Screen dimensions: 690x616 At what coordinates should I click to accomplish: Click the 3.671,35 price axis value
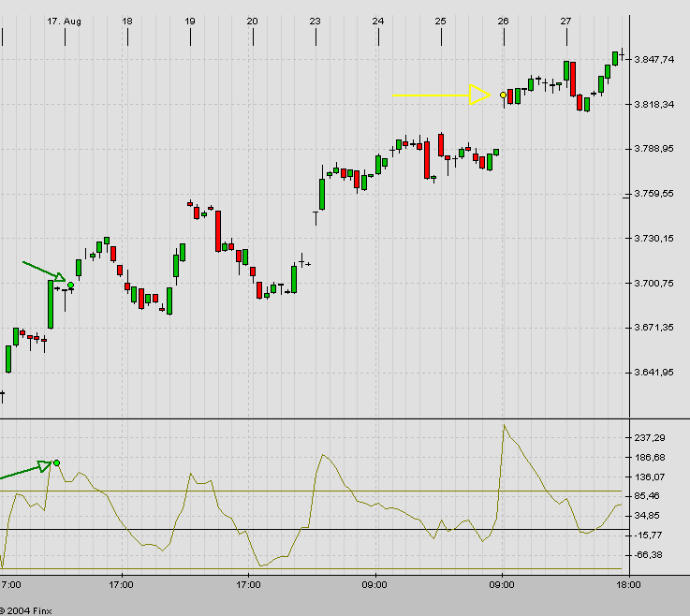coord(653,328)
